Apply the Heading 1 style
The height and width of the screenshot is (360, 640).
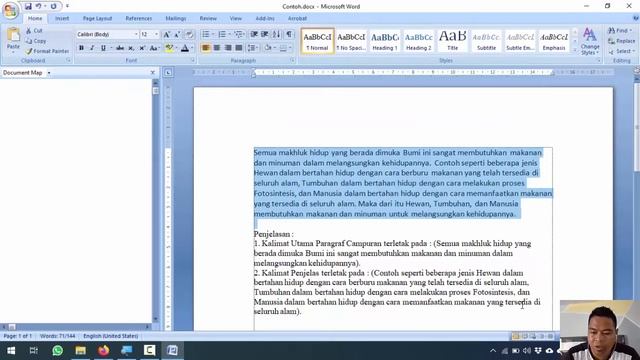point(384,41)
